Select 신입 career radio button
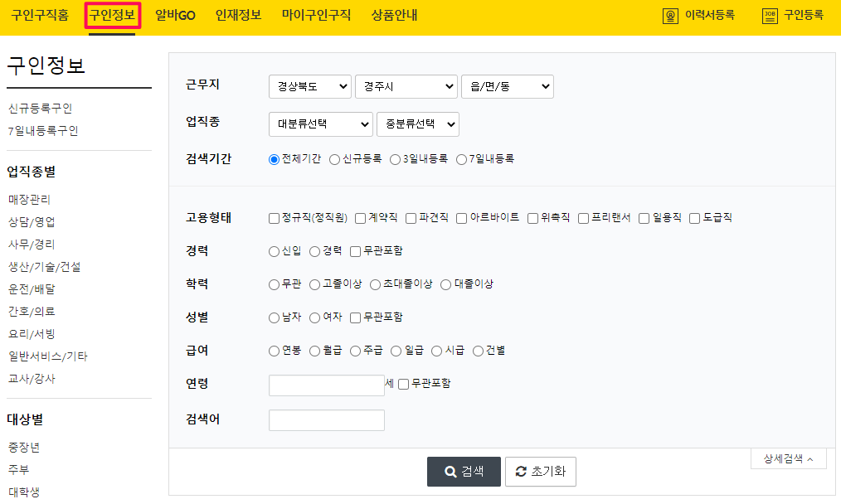 click(274, 251)
